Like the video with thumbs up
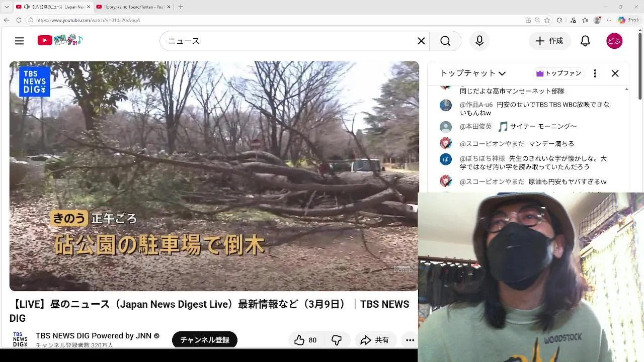The image size is (644, 362). 305,340
